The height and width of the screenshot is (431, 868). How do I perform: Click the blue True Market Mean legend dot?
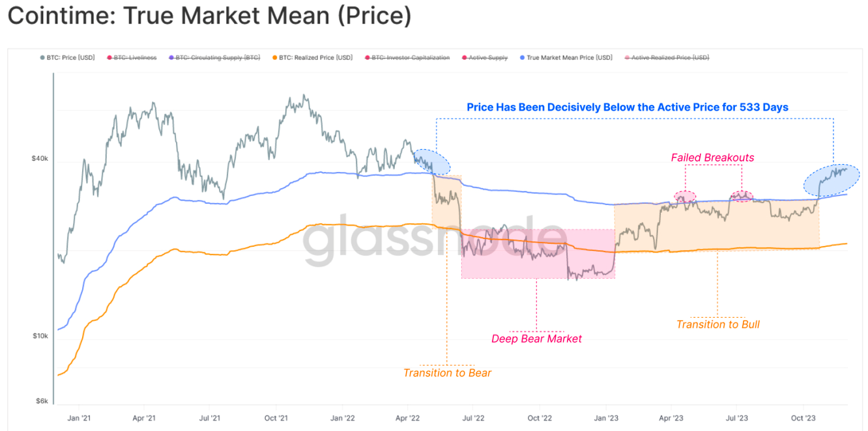522,58
